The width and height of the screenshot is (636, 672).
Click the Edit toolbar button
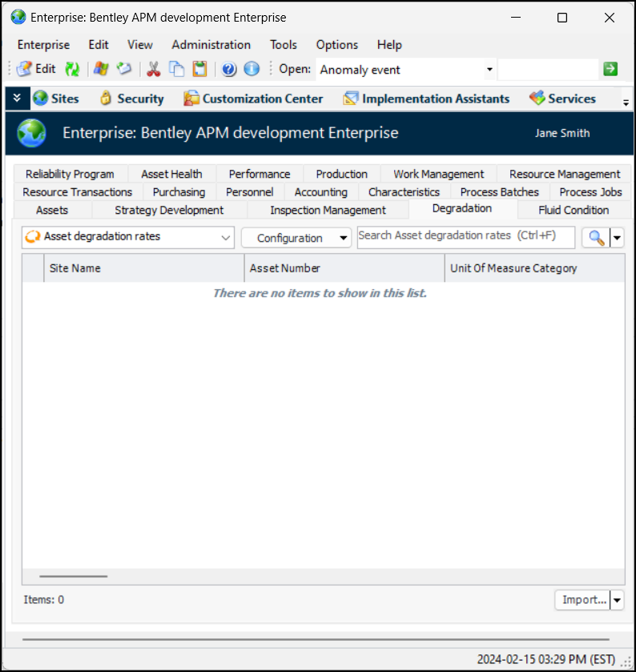(36, 69)
